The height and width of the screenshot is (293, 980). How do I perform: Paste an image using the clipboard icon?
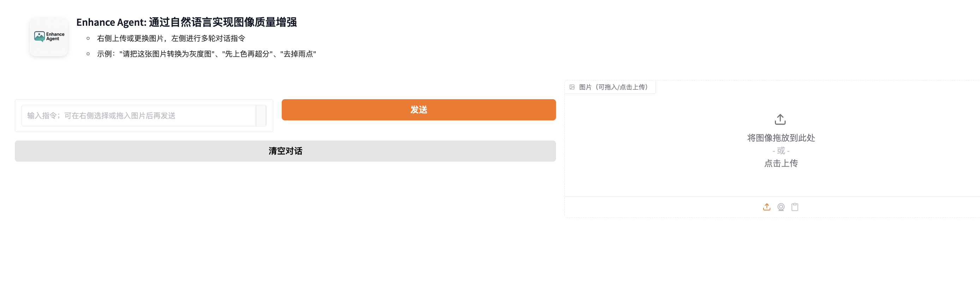795,207
